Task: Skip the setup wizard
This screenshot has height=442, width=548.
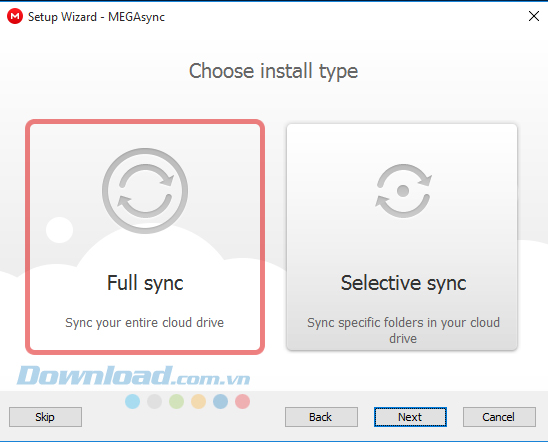Action: (x=45, y=417)
